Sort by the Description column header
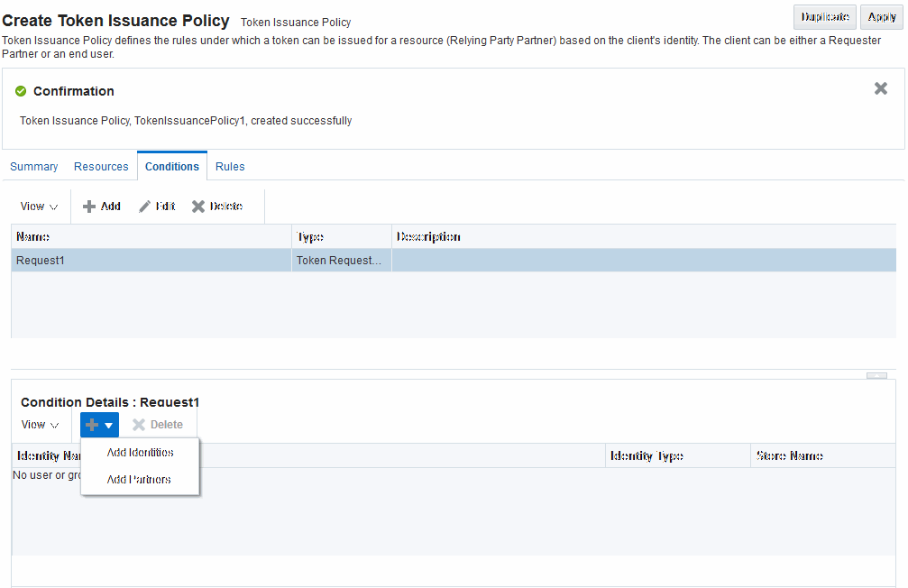The height and width of the screenshot is (588, 908). point(644,236)
